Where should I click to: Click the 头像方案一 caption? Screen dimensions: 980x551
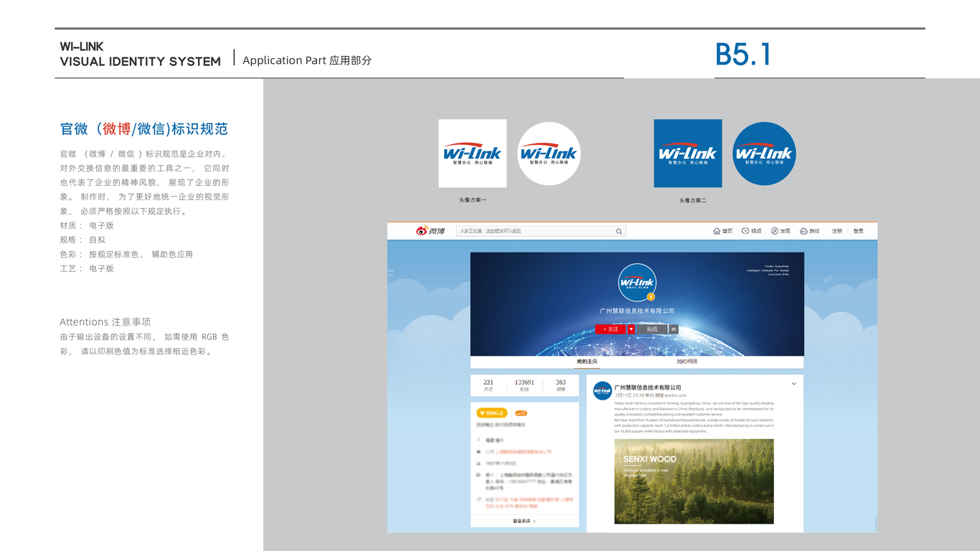[x=473, y=200]
